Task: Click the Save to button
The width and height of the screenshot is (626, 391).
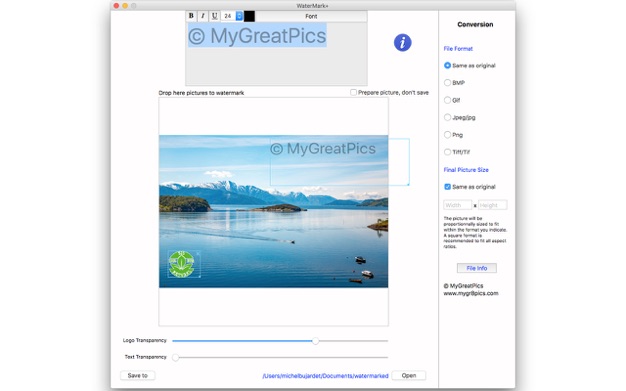Action: pyautogui.click(x=138, y=375)
